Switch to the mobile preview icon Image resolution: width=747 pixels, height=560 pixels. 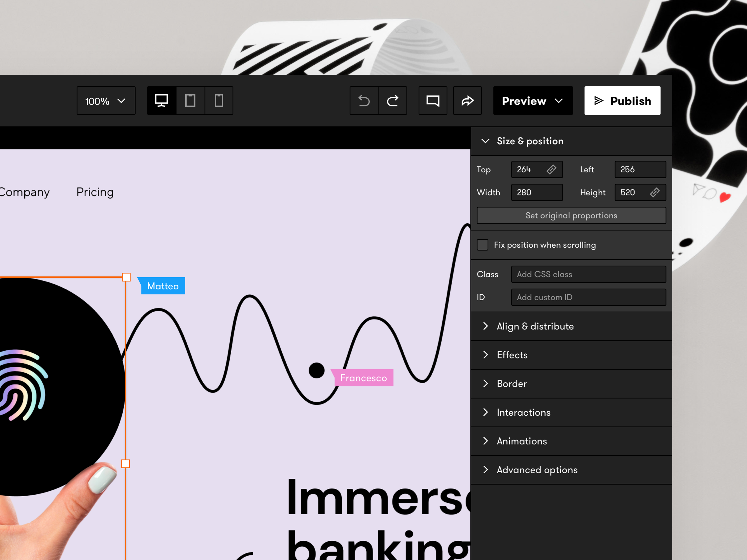point(219,100)
